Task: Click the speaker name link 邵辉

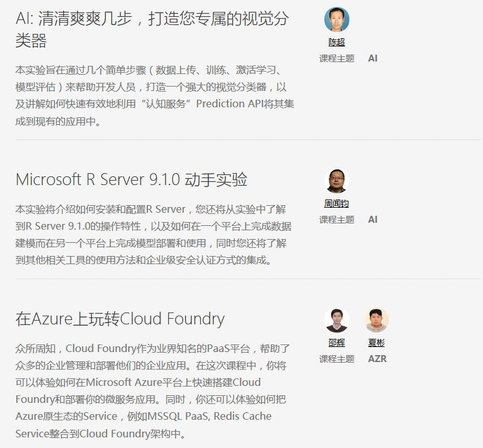Action: click(x=336, y=343)
